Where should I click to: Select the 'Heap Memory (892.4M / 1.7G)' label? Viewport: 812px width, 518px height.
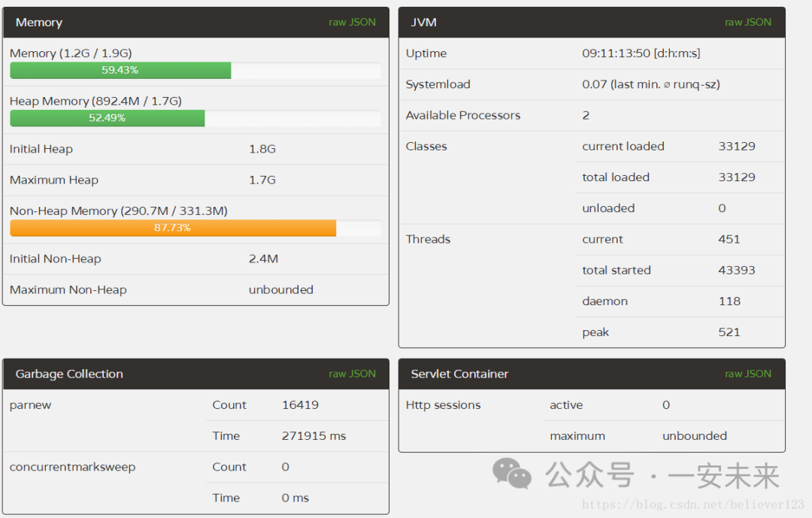(x=95, y=101)
